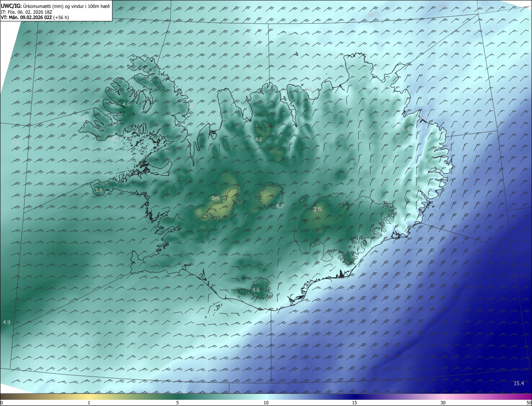Select the 4.6 value on the southern glacier

click(x=256, y=290)
